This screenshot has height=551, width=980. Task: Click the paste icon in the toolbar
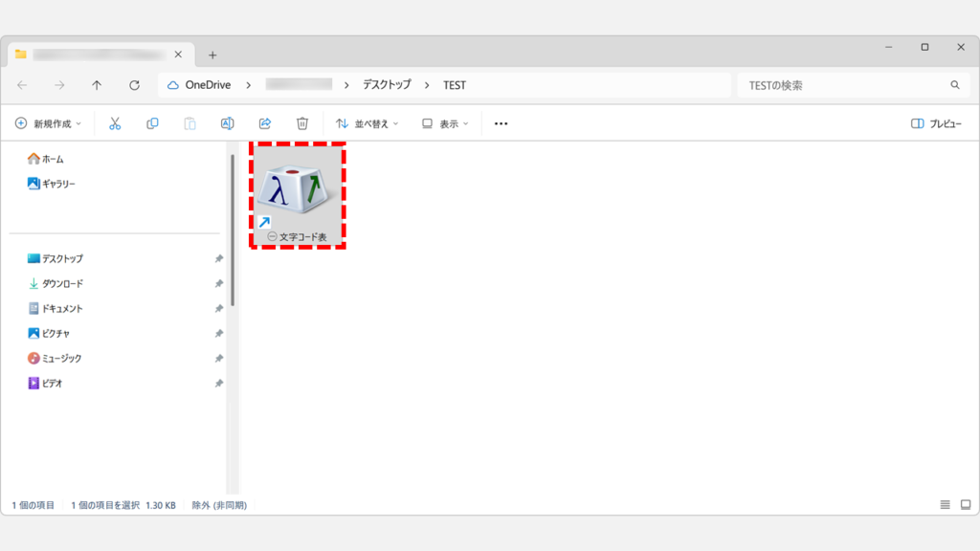click(x=188, y=122)
